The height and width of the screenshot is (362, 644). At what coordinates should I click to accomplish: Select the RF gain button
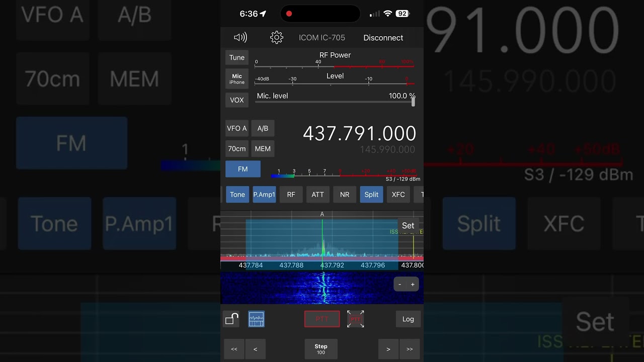coord(291,195)
